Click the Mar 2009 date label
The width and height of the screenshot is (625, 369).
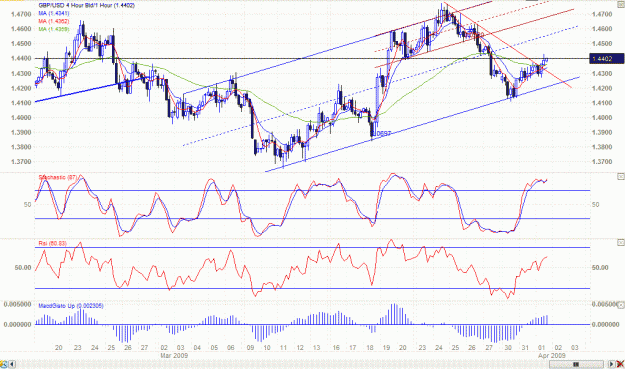click(x=174, y=355)
